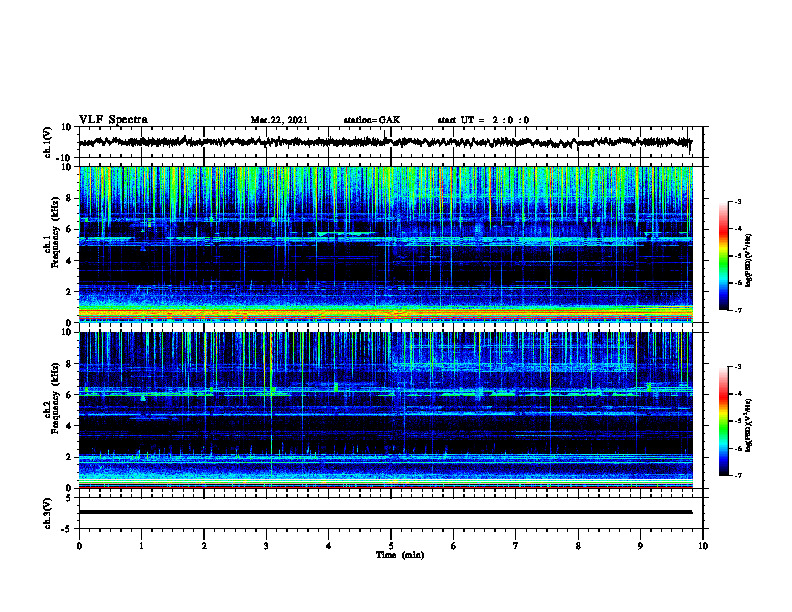Click the time axis tick label "9"
Viewport: 792px width, 612px height.
tap(640, 546)
